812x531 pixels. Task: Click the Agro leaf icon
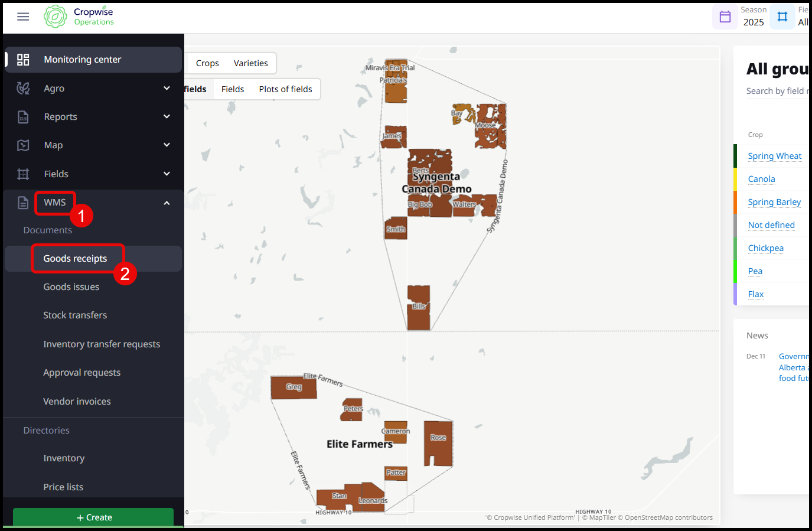[23, 89]
